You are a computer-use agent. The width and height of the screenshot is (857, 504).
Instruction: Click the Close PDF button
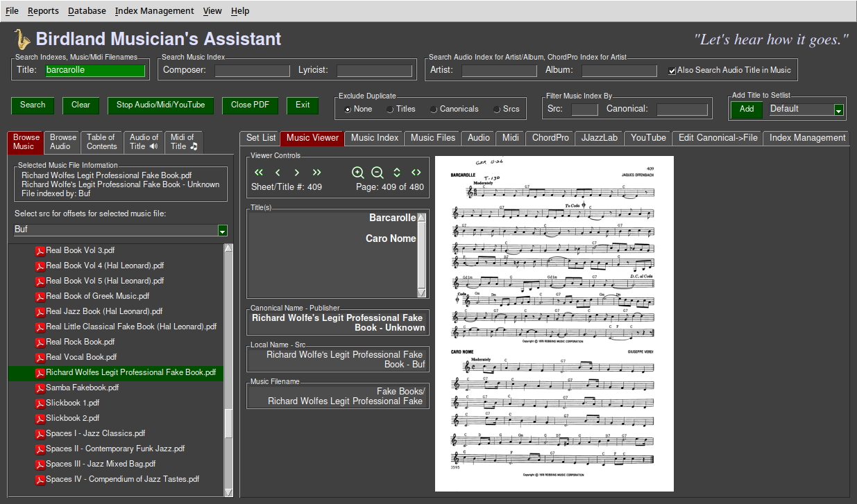[x=250, y=105]
